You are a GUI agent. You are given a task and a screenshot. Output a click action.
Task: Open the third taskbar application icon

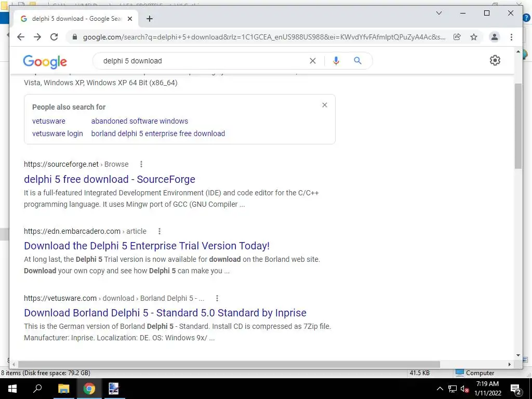pos(114,389)
